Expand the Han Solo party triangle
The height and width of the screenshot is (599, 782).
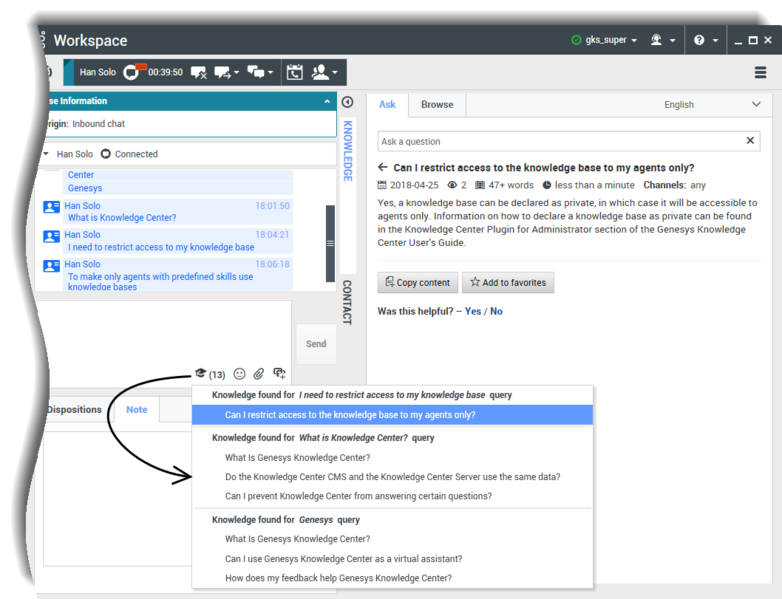(x=46, y=154)
